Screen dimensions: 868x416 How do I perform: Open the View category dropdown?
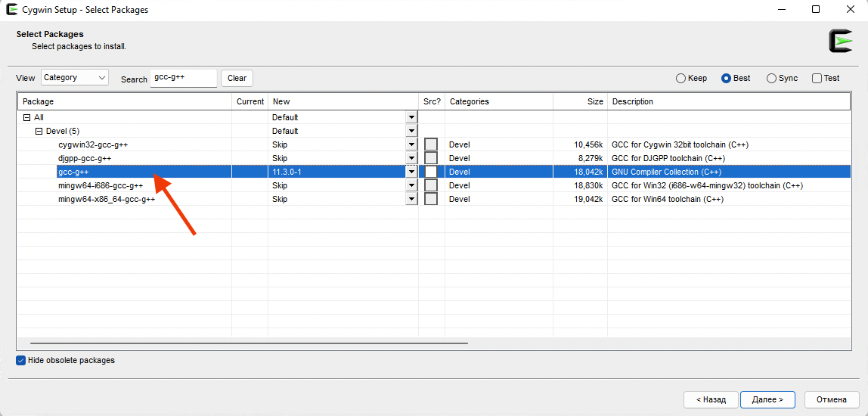tap(75, 78)
